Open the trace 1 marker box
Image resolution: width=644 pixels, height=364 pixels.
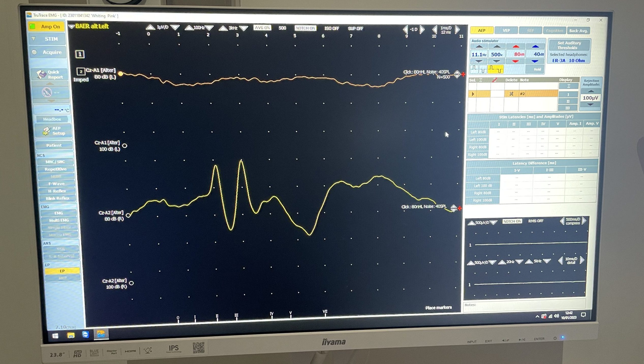point(80,54)
